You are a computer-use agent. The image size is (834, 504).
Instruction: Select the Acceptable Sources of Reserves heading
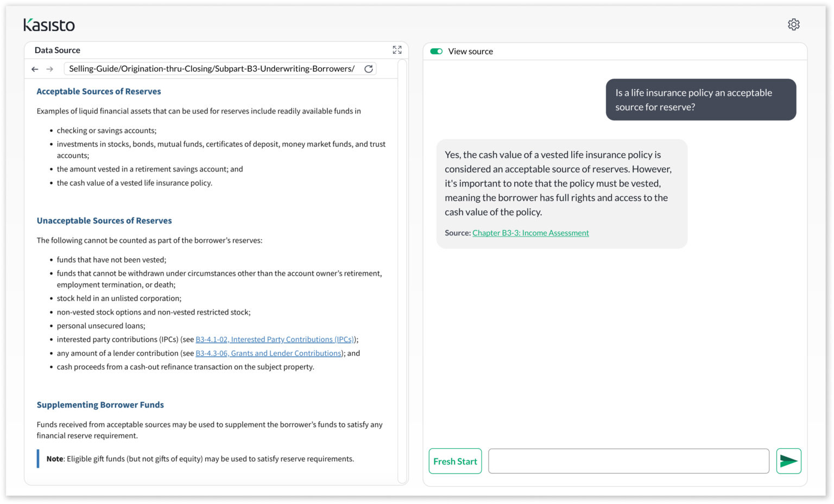98,91
